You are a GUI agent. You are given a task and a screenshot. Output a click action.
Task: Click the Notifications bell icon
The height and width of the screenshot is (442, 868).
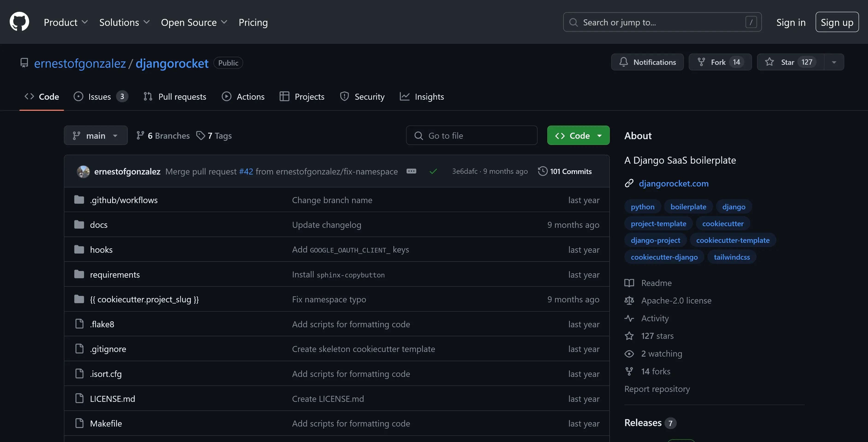point(623,62)
